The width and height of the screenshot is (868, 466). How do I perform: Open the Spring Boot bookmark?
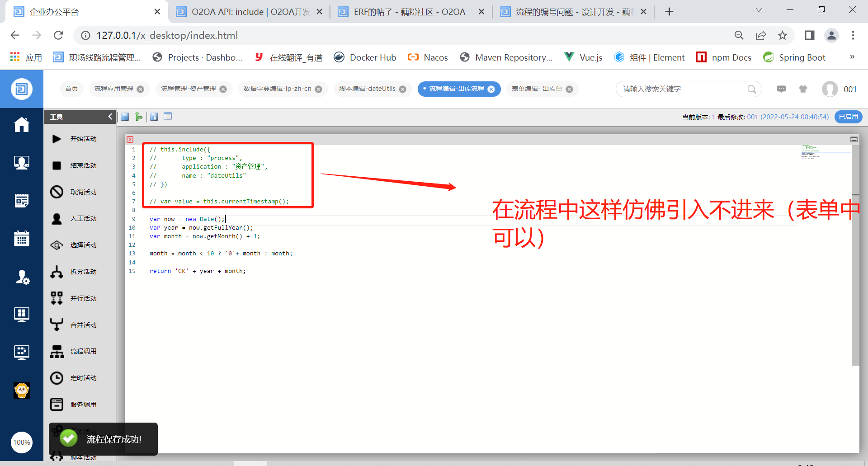click(794, 57)
